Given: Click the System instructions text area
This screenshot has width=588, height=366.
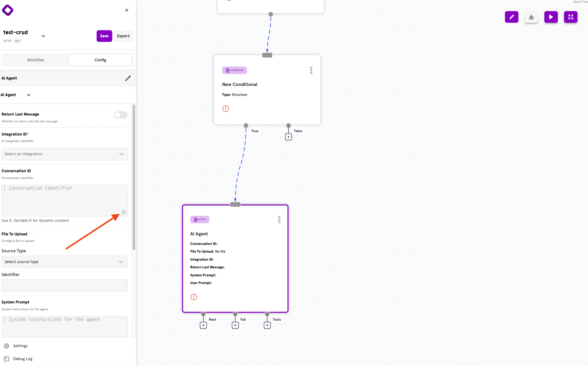Looking at the screenshot, I should click(65, 326).
